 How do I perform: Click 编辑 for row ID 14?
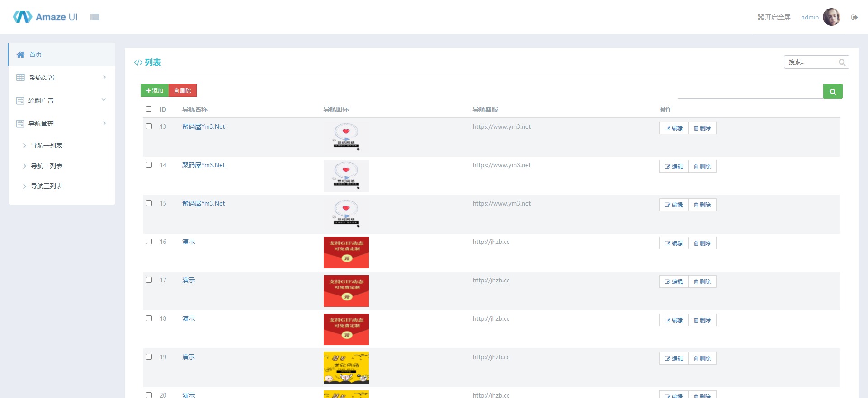point(674,166)
